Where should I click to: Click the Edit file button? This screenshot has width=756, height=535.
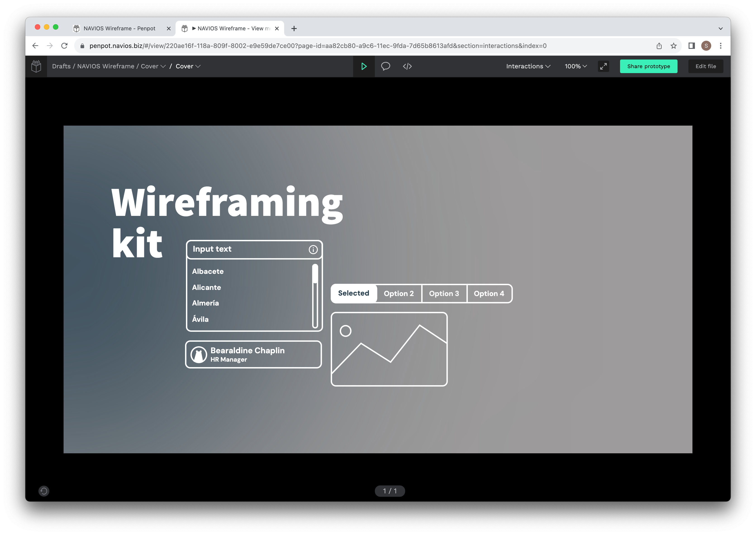[705, 65]
